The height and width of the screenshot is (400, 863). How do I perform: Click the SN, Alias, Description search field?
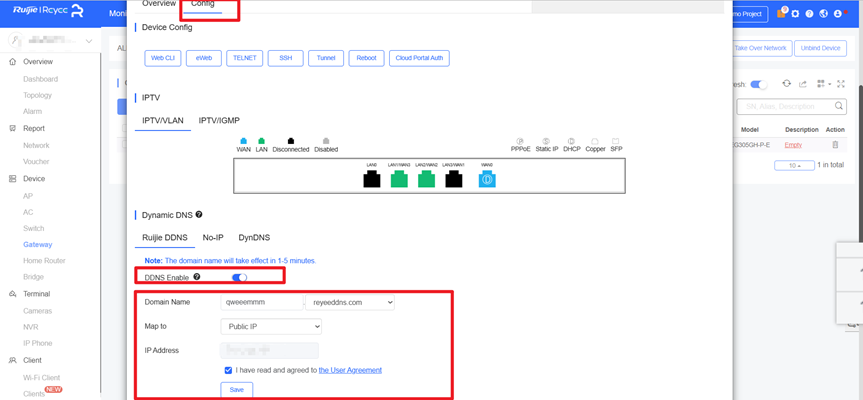point(791,106)
